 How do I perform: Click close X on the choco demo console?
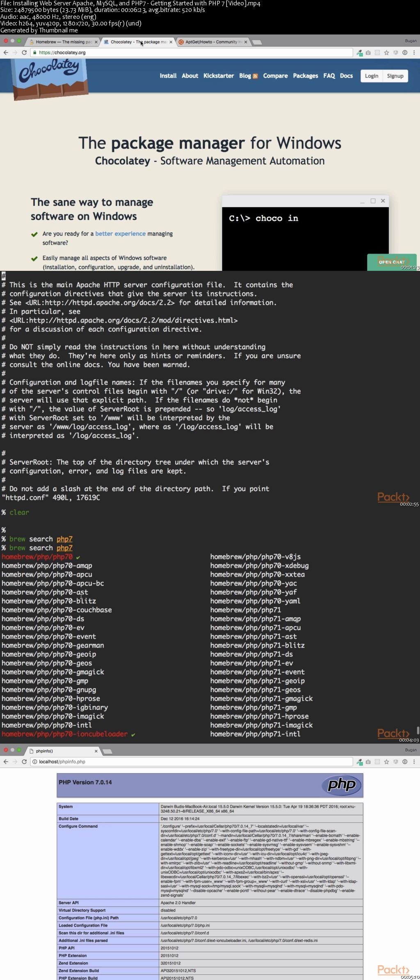click(383, 201)
